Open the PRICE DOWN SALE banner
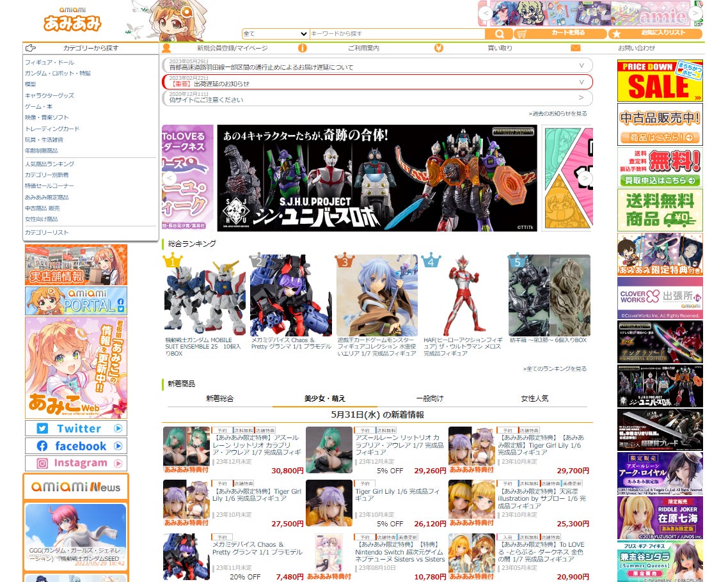This screenshot has width=728, height=582. 660,81
